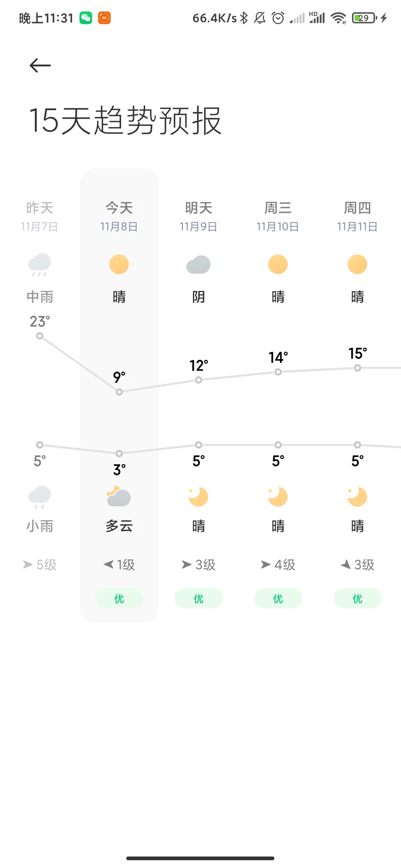Tap Thursday's clear night moon icon

point(358,497)
